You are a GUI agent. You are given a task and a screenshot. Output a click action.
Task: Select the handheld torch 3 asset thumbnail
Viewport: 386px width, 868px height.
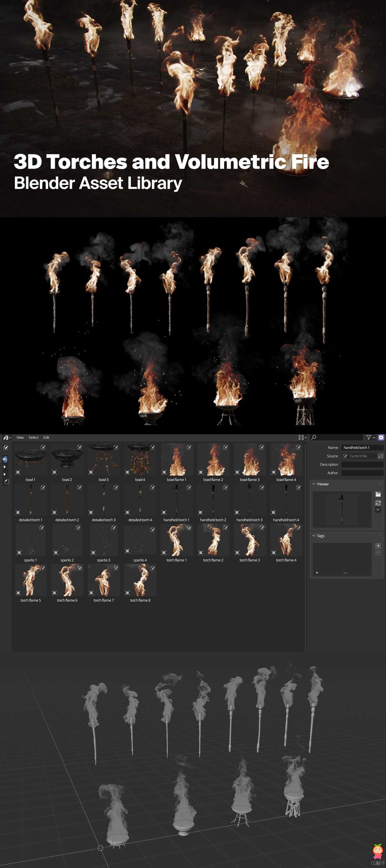click(x=249, y=500)
